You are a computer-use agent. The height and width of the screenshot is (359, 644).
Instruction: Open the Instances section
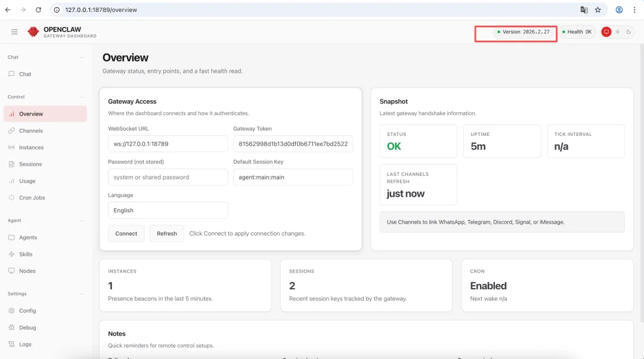(x=31, y=147)
